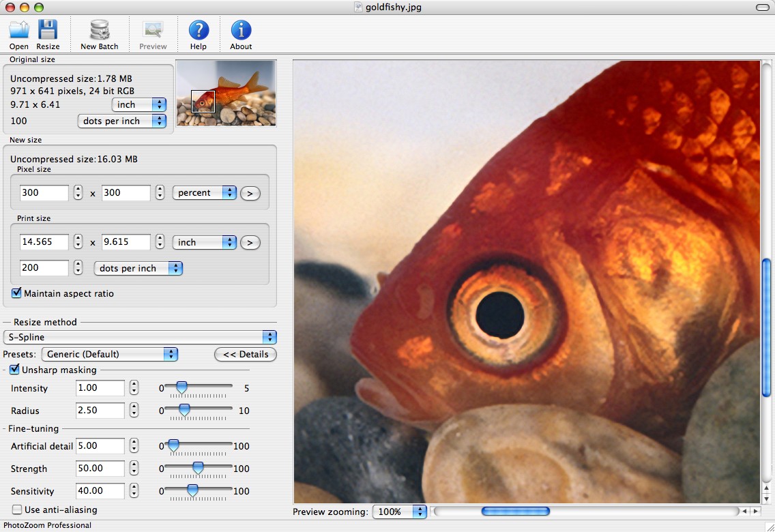The width and height of the screenshot is (775, 532).
Task: Click the Intensity value input field
Action: pyautogui.click(x=100, y=388)
